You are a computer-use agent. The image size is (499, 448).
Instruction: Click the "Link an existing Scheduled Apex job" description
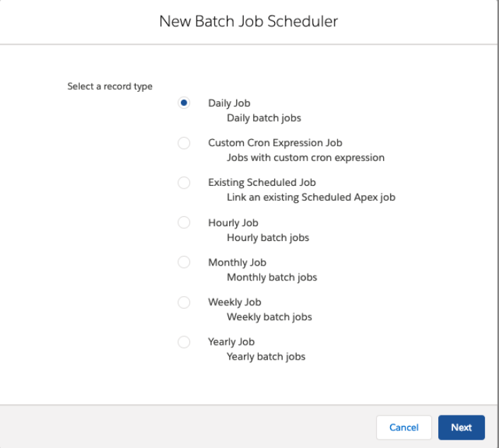click(310, 198)
